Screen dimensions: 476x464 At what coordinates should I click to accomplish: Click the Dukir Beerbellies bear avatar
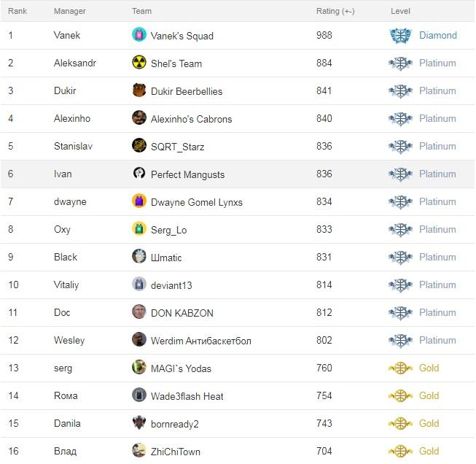[139, 90]
